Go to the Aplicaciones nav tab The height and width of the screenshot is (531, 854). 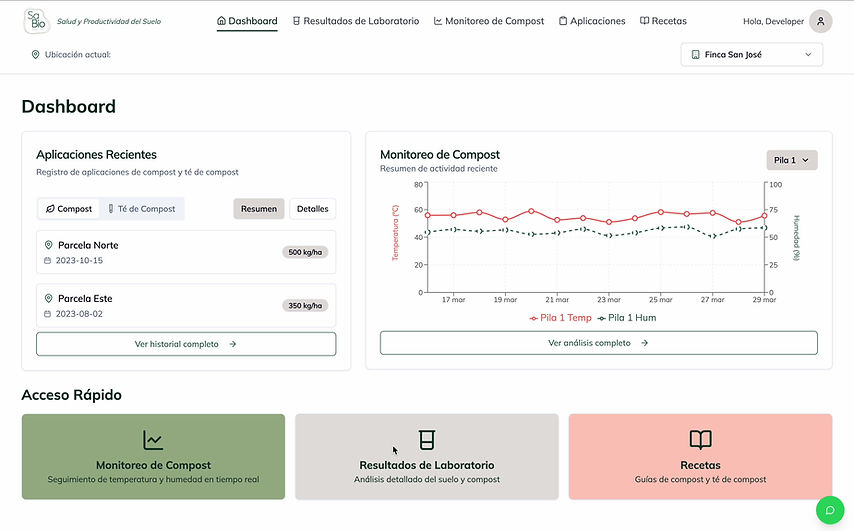click(x=592, y=21)
